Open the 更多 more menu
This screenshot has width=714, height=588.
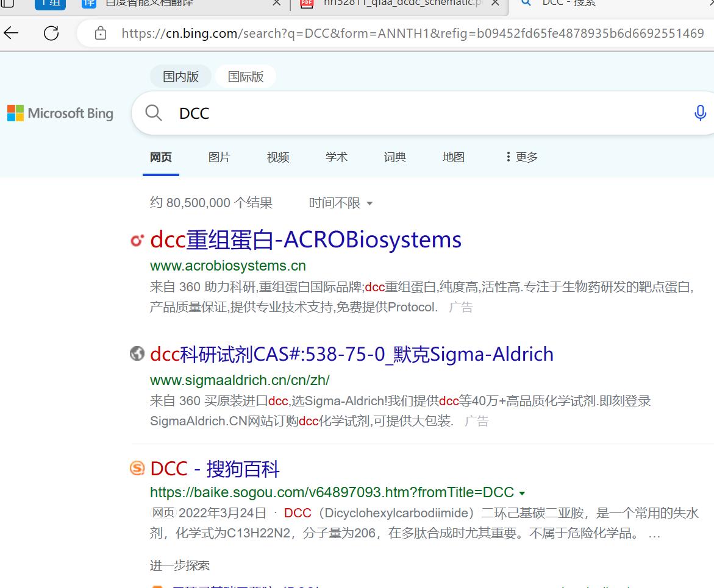coord(522,157)
